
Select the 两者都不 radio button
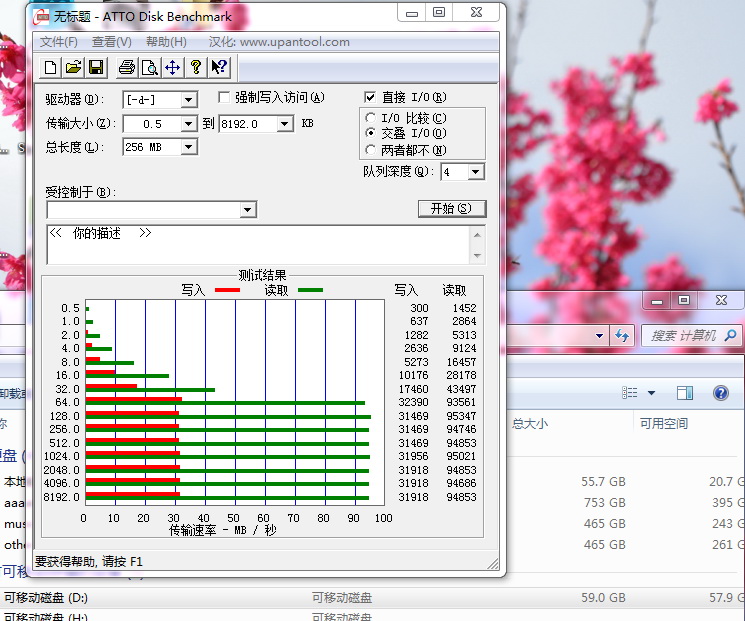[370, 150]
